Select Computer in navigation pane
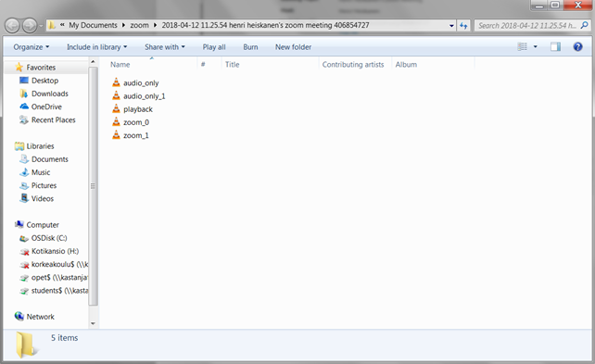The width and height of the screenshot is (595, 364). point(43,225)
